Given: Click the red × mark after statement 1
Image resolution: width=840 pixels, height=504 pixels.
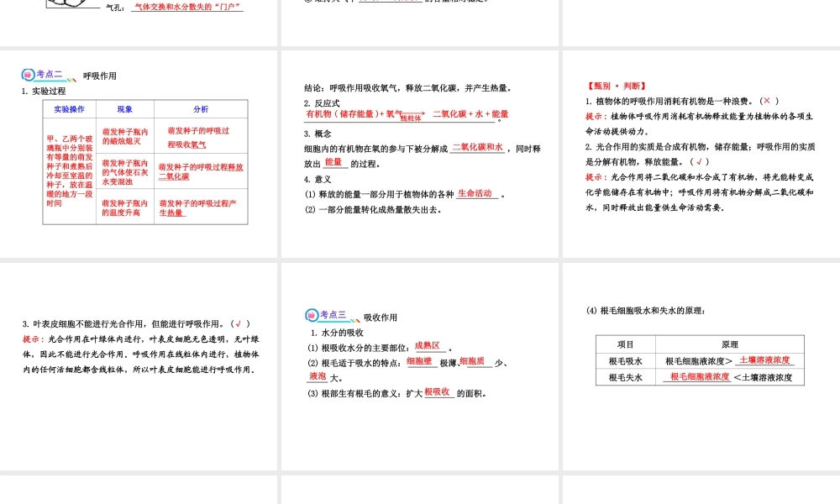Looking at the screenshot, I should (x=767, y=101).
